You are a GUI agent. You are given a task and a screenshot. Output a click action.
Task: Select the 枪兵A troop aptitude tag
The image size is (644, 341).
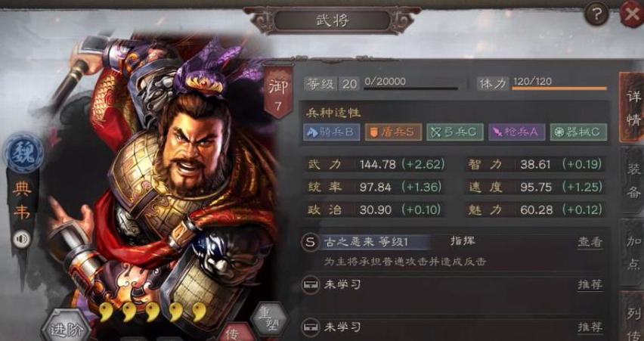point(517,132)
